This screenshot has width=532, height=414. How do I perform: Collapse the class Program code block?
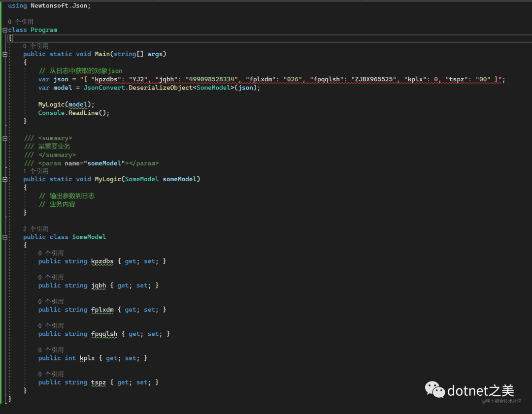tap(5, 30)
